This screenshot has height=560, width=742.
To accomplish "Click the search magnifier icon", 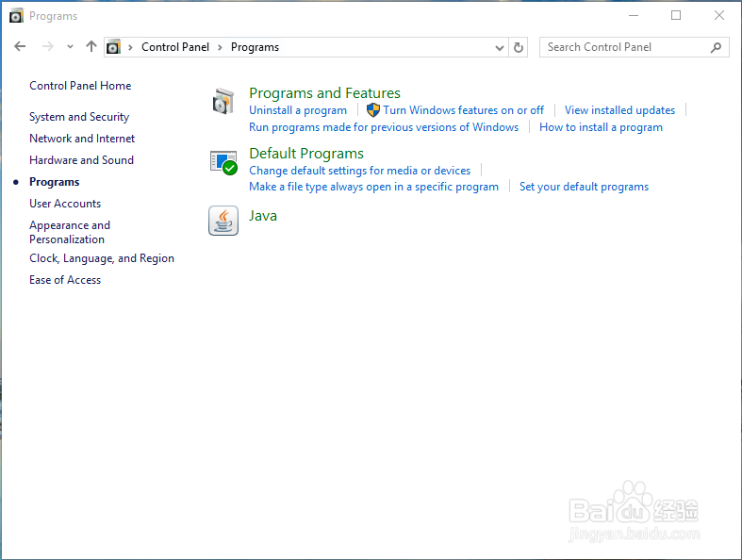I will 716,47.
